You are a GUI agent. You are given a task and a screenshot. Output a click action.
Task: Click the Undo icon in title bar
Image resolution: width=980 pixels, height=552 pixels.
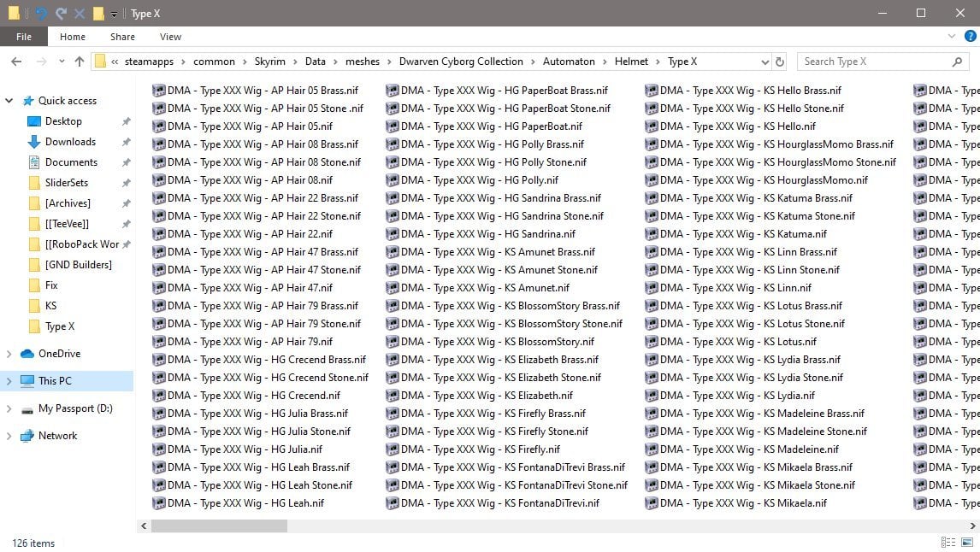click(x=41, y=13)
